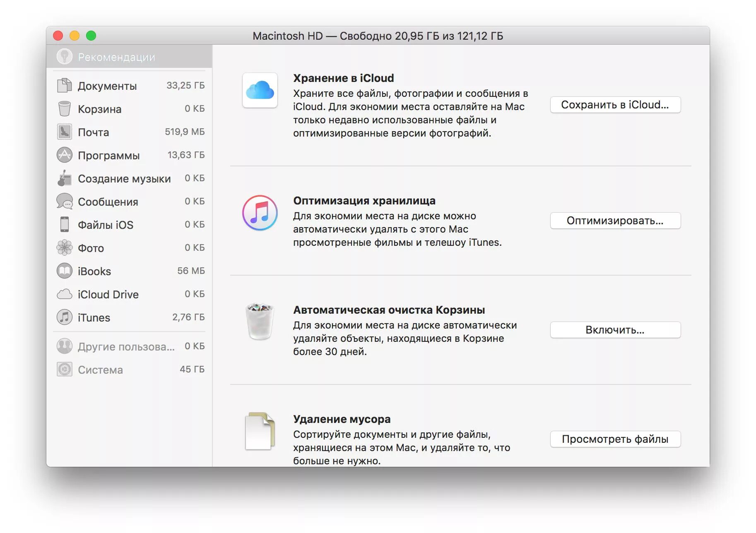
Task: Click the Почта stamp icon
Action: click(64, 132)
